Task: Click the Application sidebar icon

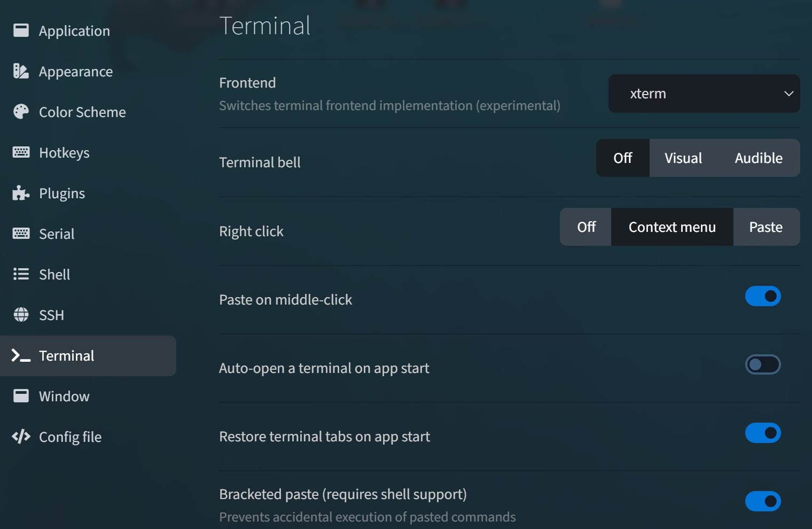Action: (21, 30)
